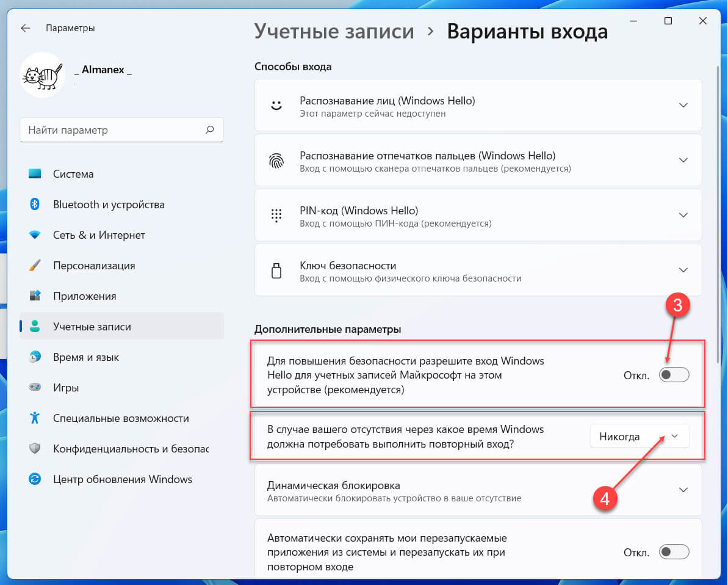Click the Приложения apps icon
The image size is (728, 585).
click(35, 296)
